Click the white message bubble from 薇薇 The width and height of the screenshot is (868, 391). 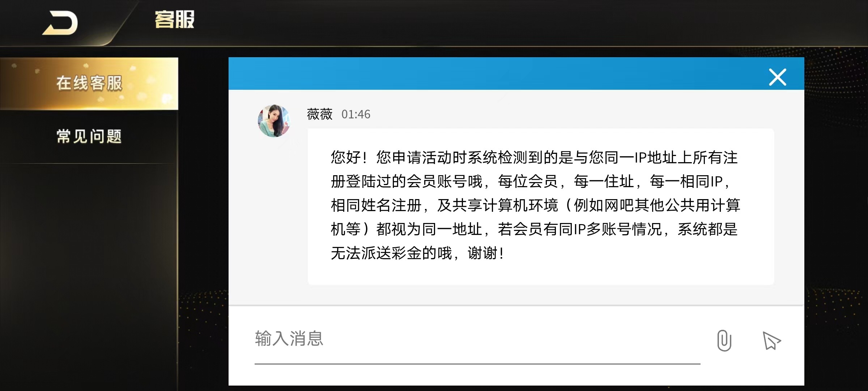click(x=541, y=206)
